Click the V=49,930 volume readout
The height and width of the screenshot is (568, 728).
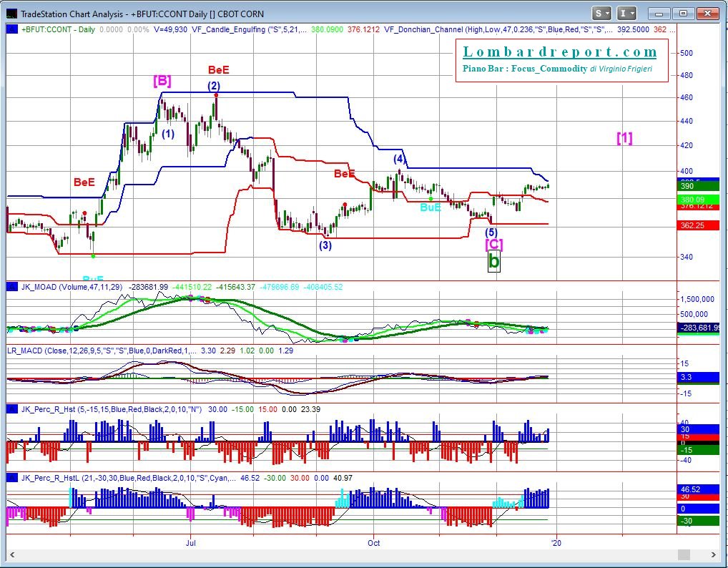tap(170, 29)
